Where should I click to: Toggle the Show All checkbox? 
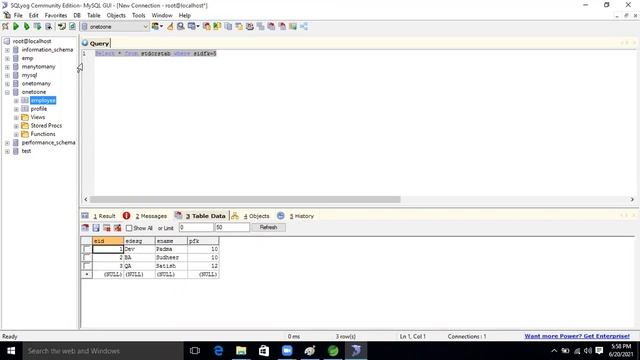(129, 228)
